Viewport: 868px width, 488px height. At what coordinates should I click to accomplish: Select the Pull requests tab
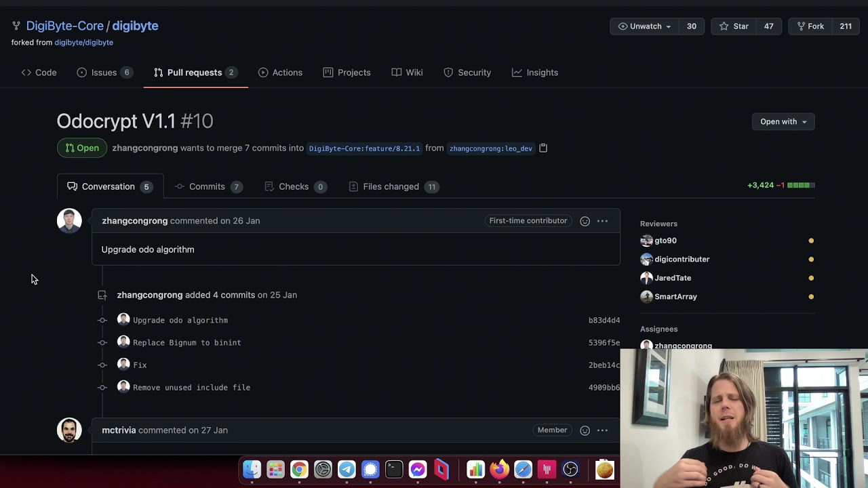tap(195, 73)
